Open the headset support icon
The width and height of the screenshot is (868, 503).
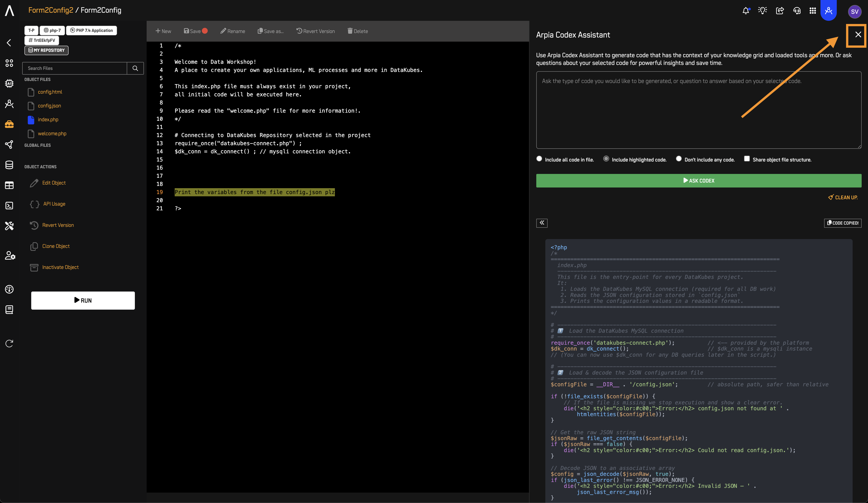coord(797,11)
